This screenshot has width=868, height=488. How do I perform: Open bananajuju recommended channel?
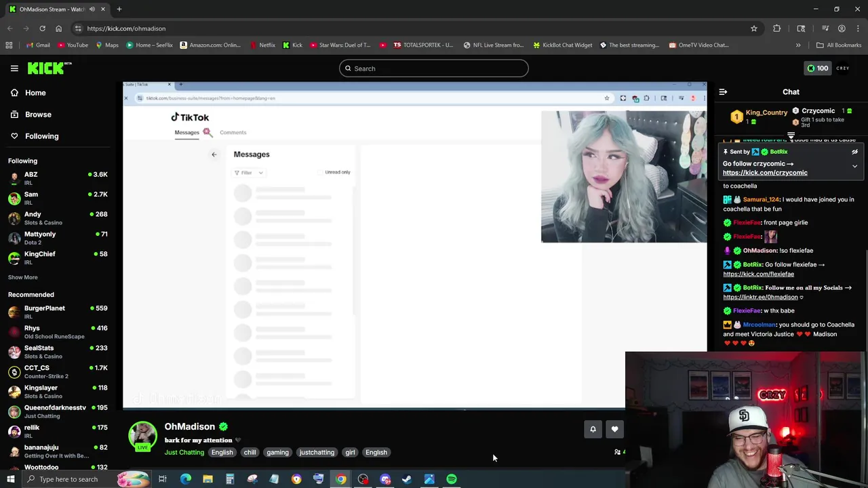click(x=58, y=451)
